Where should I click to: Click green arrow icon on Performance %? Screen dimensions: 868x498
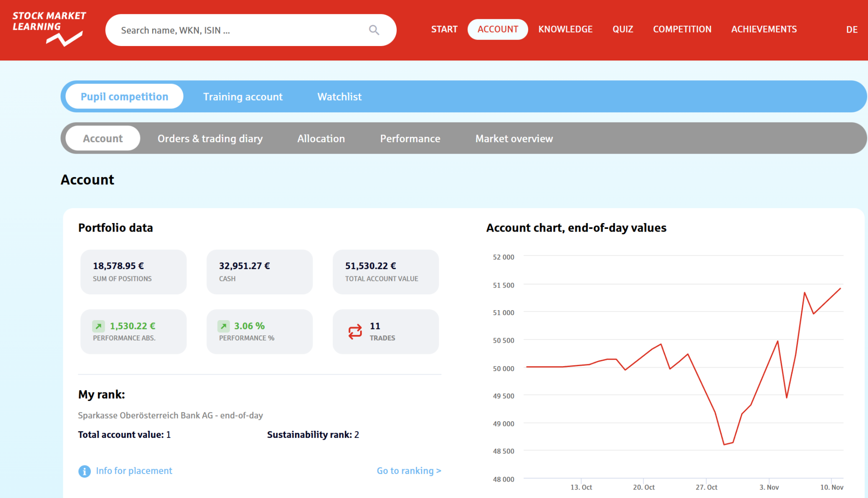(x=224, y=326)
